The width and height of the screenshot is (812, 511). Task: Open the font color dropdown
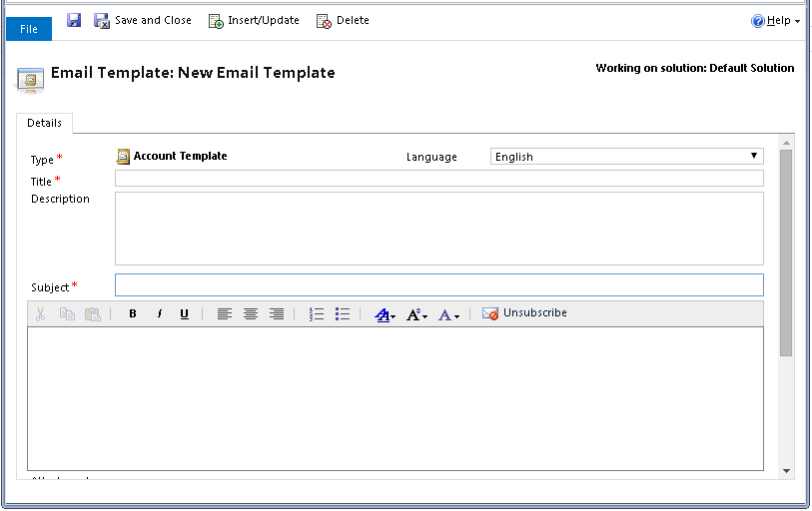[x=448, y=314]
